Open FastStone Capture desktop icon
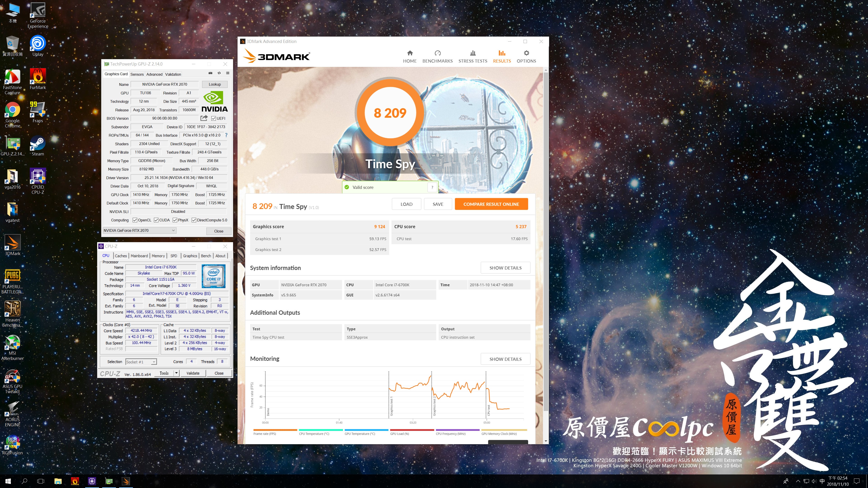Image resolution: width=868 pixels, height=488 pixels. click(12, 82)
